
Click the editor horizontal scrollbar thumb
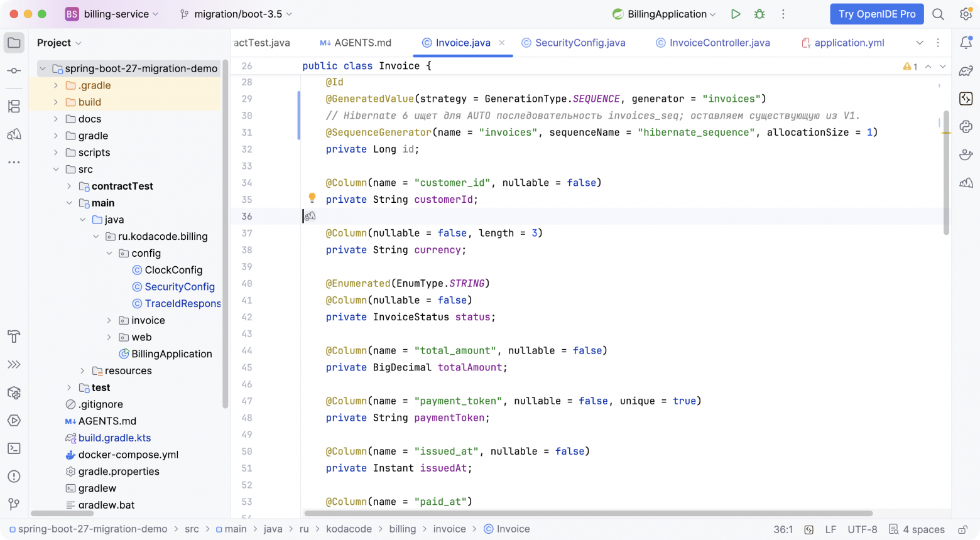[588, 514]
